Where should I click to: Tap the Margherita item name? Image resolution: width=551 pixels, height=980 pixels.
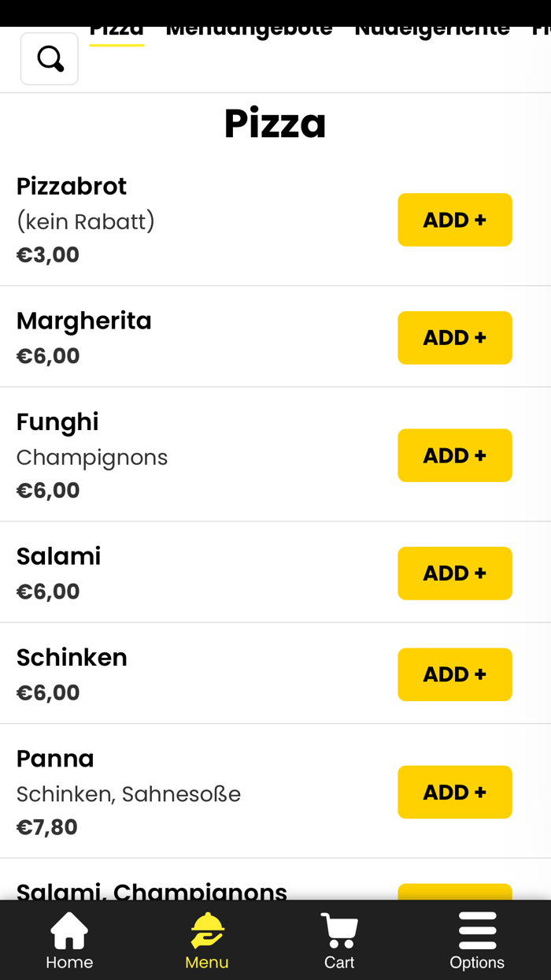(x=84, y=321)
